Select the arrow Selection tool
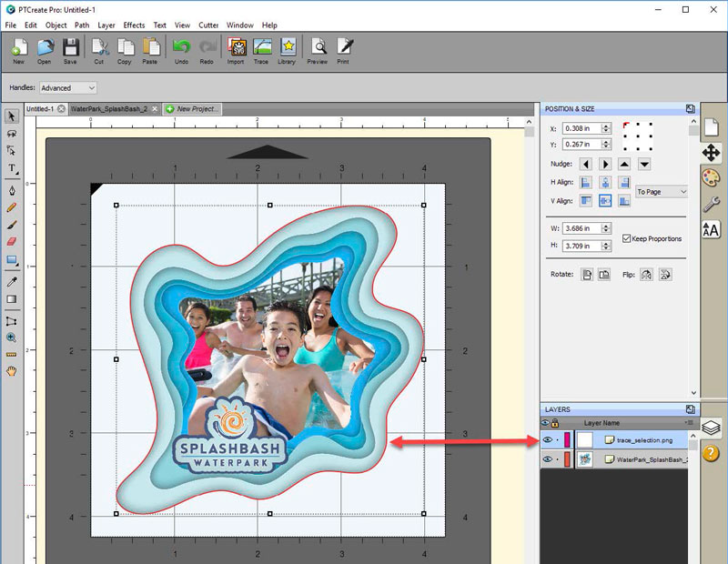 point(12,116)
